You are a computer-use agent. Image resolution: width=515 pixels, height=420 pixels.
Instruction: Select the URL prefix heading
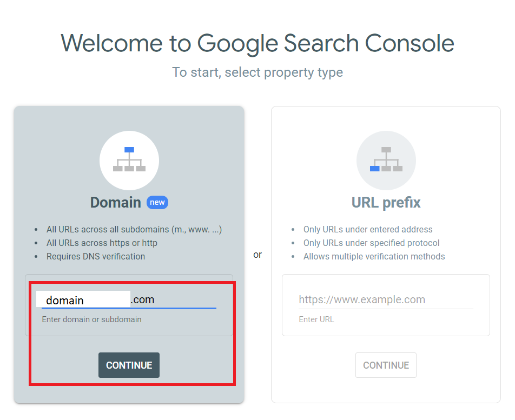click(x=386, y=203)
